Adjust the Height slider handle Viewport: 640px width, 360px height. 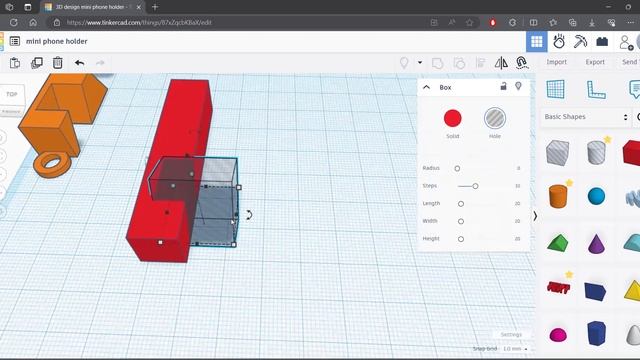461,239
